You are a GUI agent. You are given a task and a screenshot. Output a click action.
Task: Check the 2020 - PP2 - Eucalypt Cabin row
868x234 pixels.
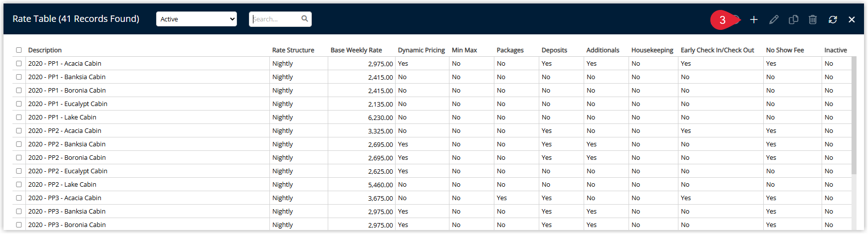[19, 171]
